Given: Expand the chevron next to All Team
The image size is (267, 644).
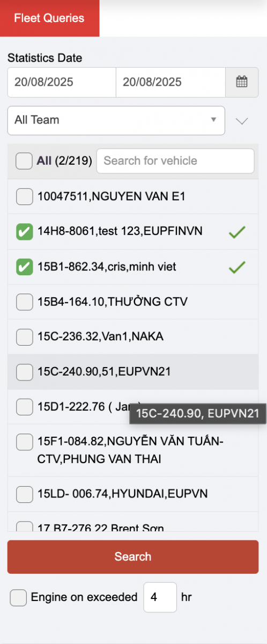Looking at the screenshot, I should (242, 121).
